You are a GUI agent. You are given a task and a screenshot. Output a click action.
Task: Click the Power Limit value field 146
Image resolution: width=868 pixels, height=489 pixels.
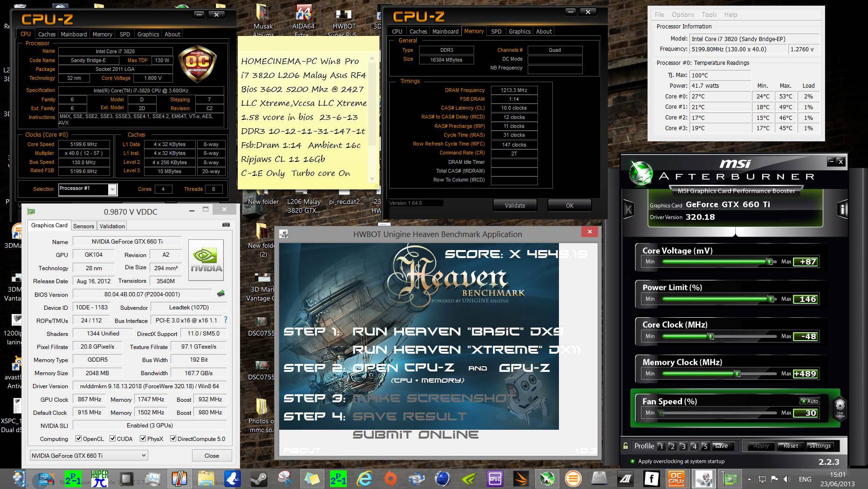(806, 299)
